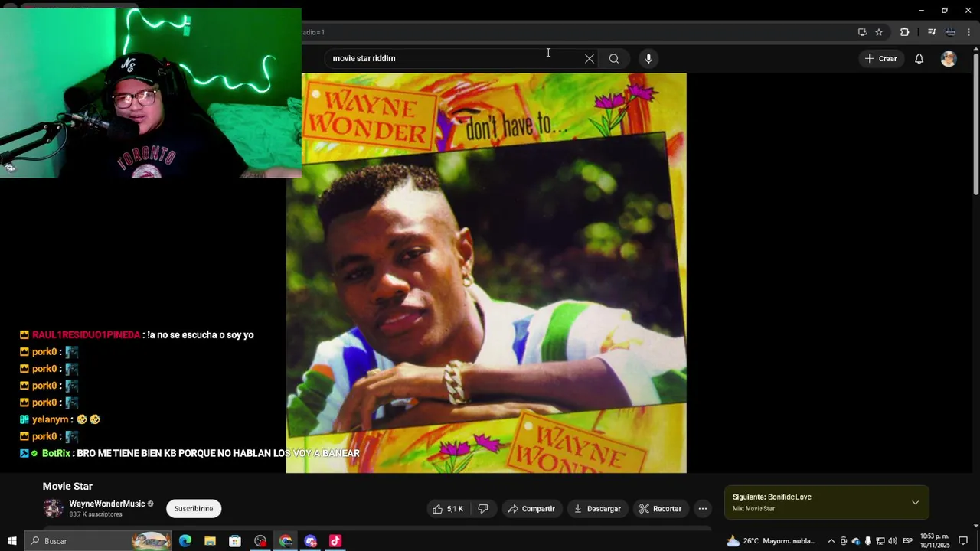Show hidden system tray icons chevron
Screen dimensions: 980x551
[x=831, y=541]
